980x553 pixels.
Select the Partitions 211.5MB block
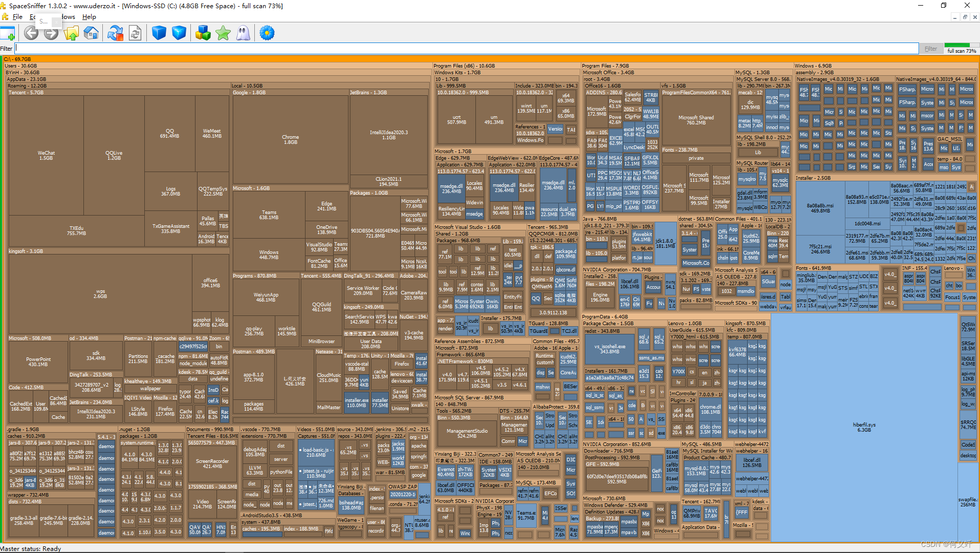138,359
